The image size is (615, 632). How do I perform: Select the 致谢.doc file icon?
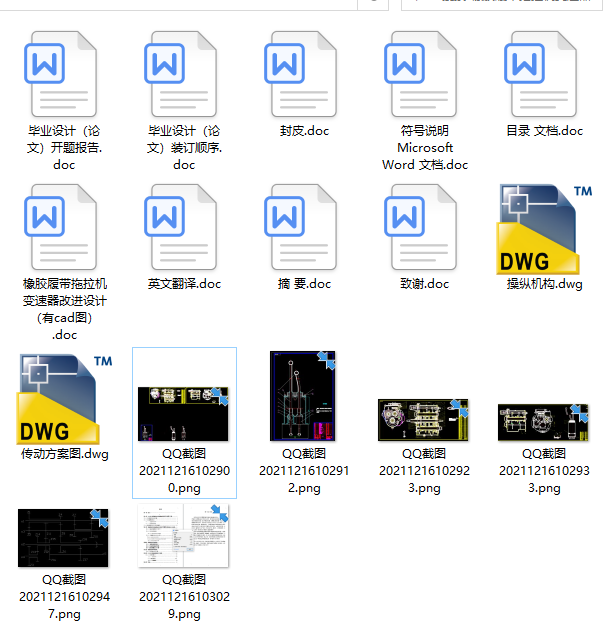(421, 227)
